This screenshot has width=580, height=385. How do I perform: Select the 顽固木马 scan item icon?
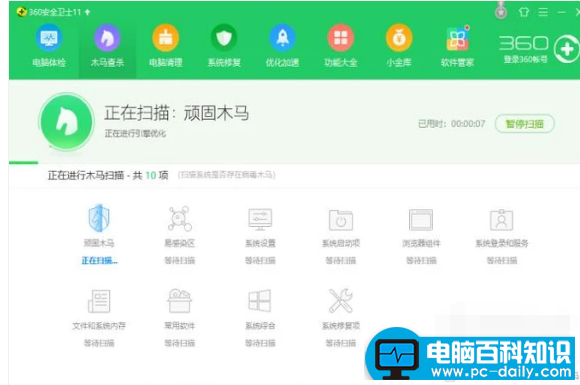click(99, 218)
